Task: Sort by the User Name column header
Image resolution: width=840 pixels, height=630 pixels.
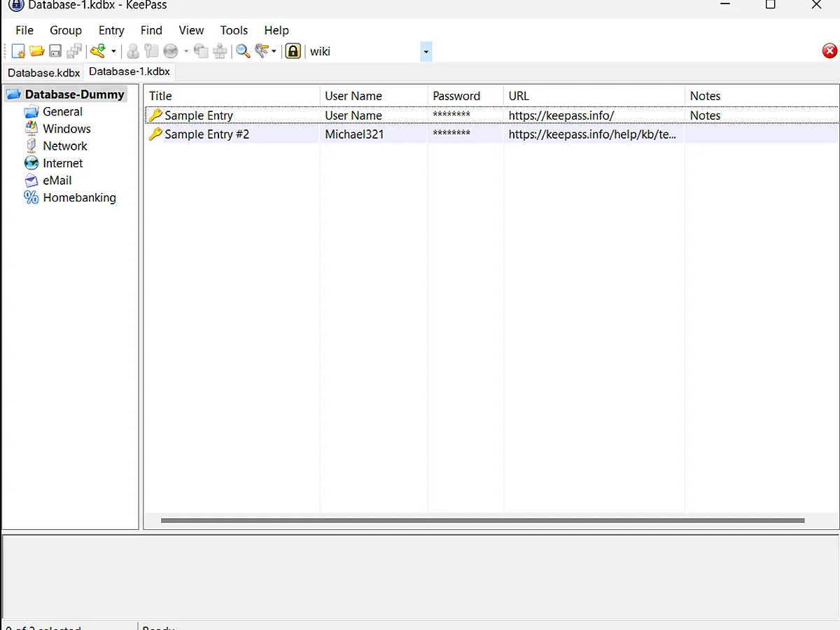Action: pos(374,96)
